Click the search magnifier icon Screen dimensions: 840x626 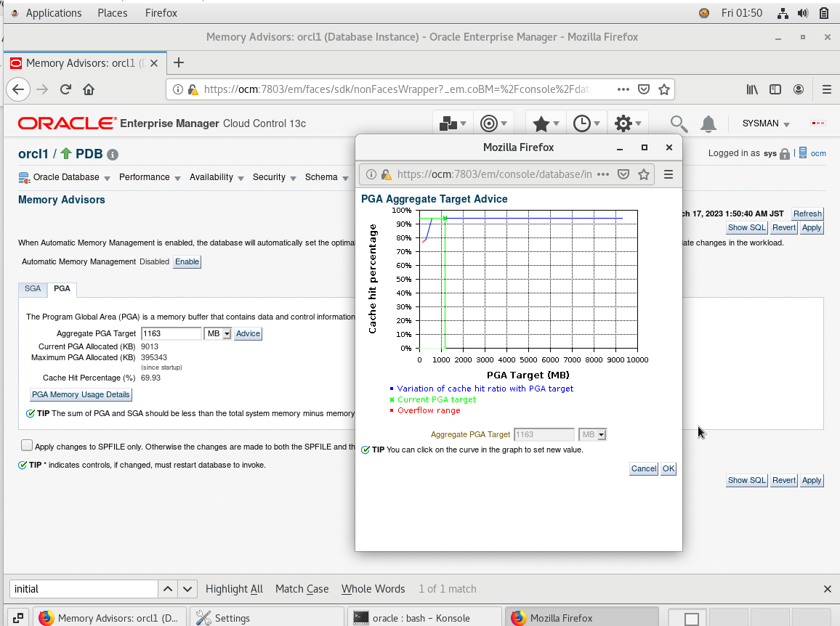(x=679, y=123)
